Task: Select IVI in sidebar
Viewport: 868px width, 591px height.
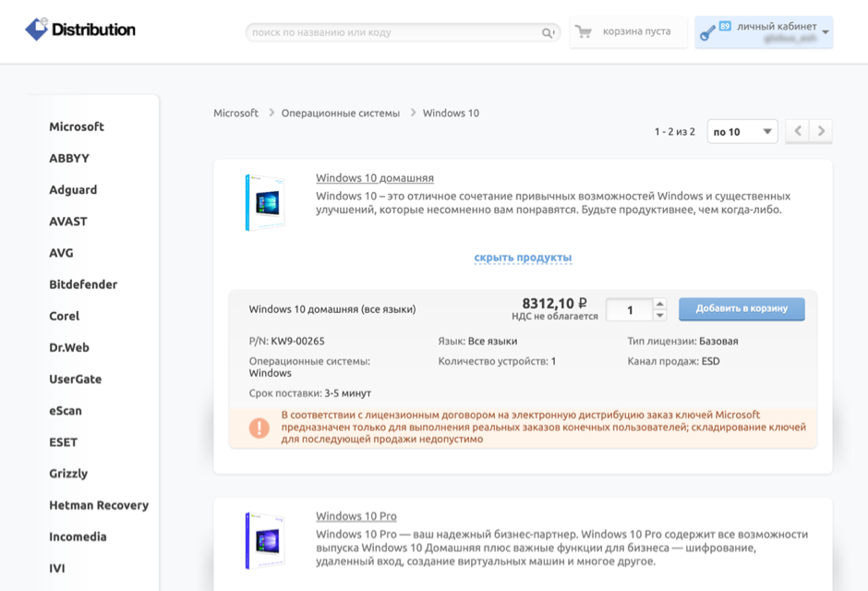Action: click(57, 568)
